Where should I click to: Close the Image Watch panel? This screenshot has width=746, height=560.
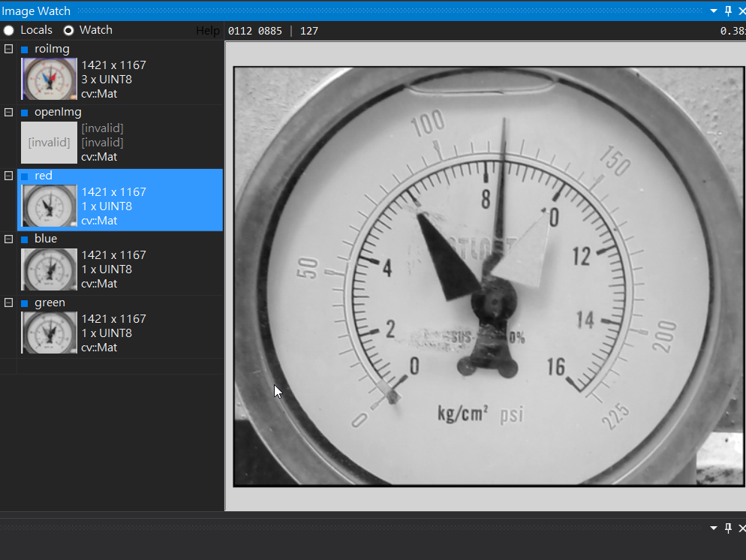(x=741, y=11)
